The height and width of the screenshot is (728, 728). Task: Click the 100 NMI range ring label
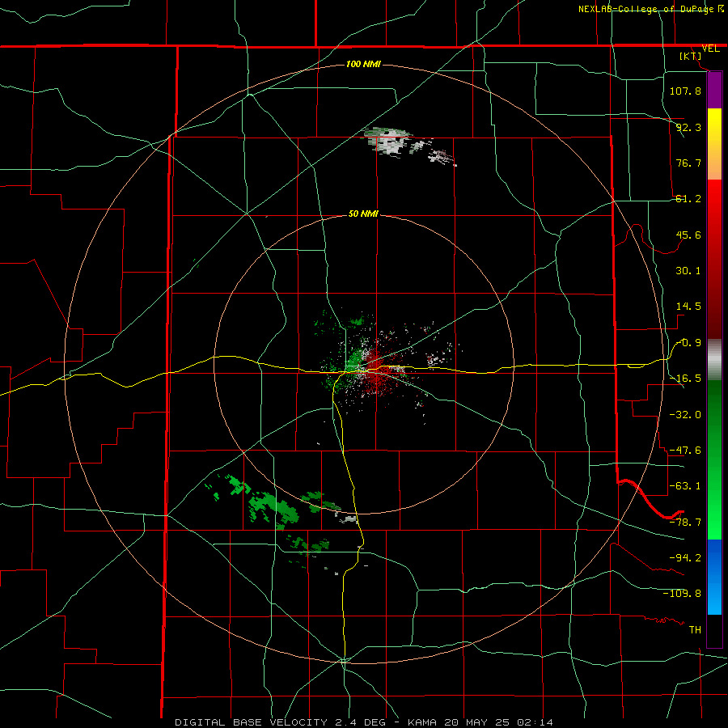point(363,64)
